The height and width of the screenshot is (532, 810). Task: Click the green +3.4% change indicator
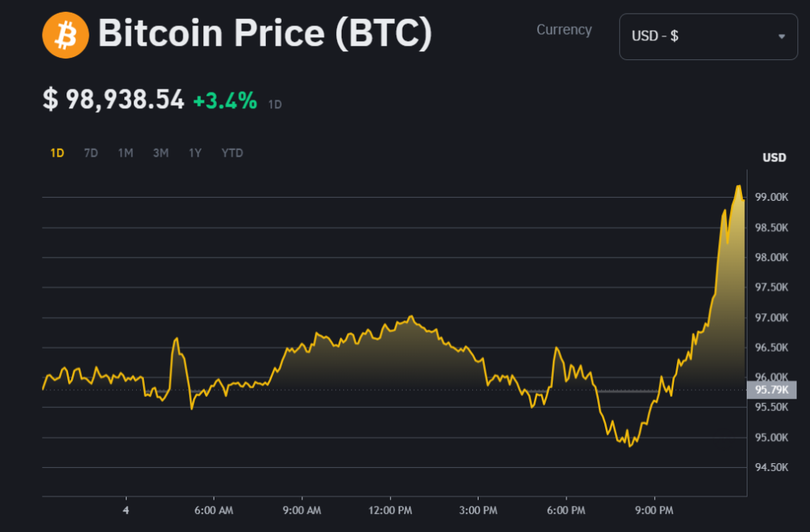point(224,101)
